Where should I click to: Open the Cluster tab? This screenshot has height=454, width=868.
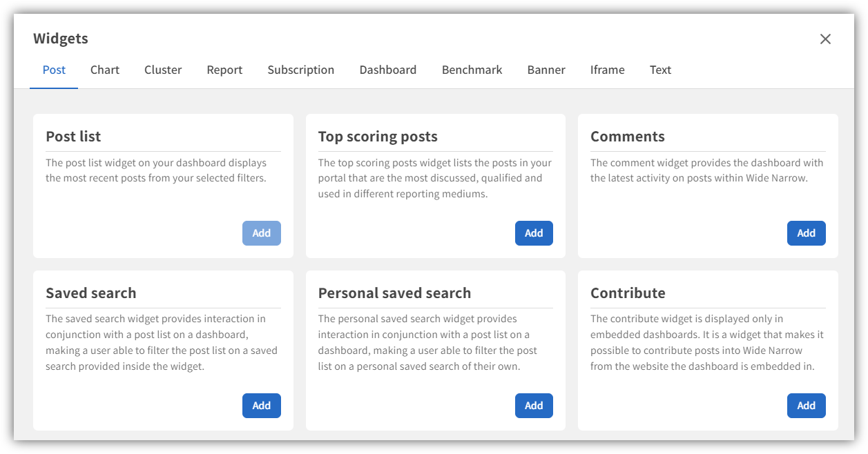(163, 70)
